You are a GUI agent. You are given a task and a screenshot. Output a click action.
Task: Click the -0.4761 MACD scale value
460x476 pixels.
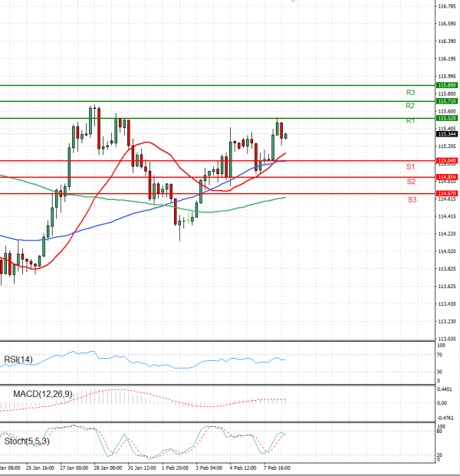click(x=445, y=418)
